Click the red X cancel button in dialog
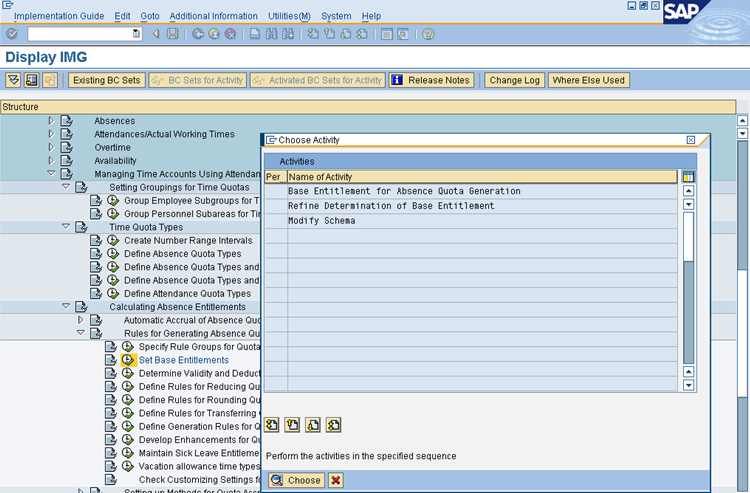Viewport: 750px width, 493px height. pyautogui.click(x=336, y=480)
